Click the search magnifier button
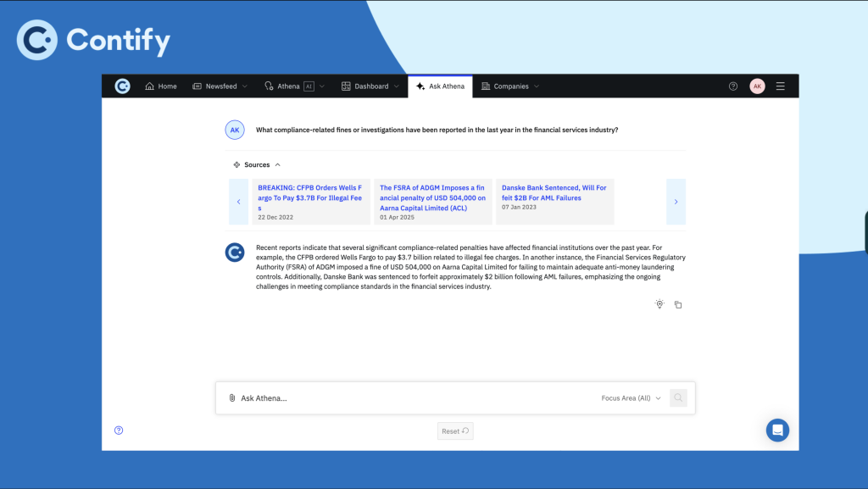The image size is (868, 489). click(678, 398)
